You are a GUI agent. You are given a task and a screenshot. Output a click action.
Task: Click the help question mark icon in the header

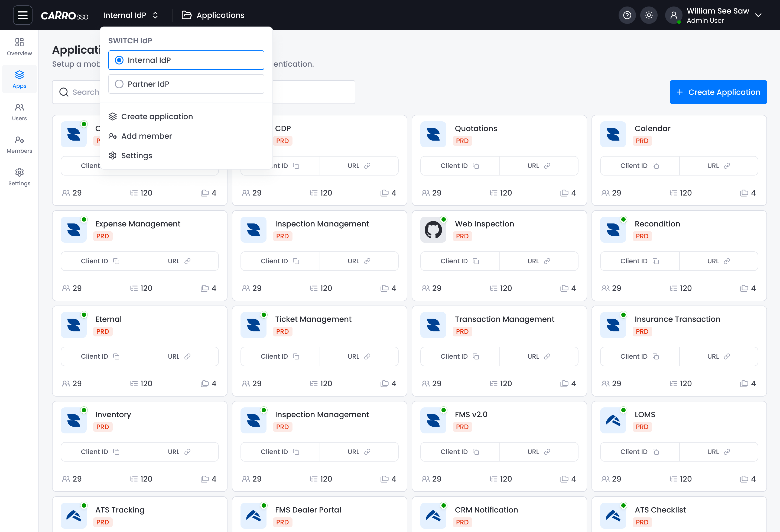click(627, 15)
